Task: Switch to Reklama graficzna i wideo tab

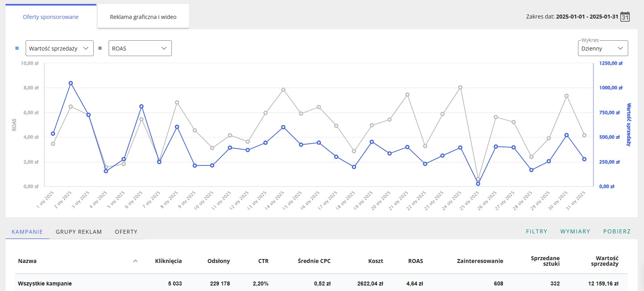Action: pyautogui.click(x=143, y=17)
